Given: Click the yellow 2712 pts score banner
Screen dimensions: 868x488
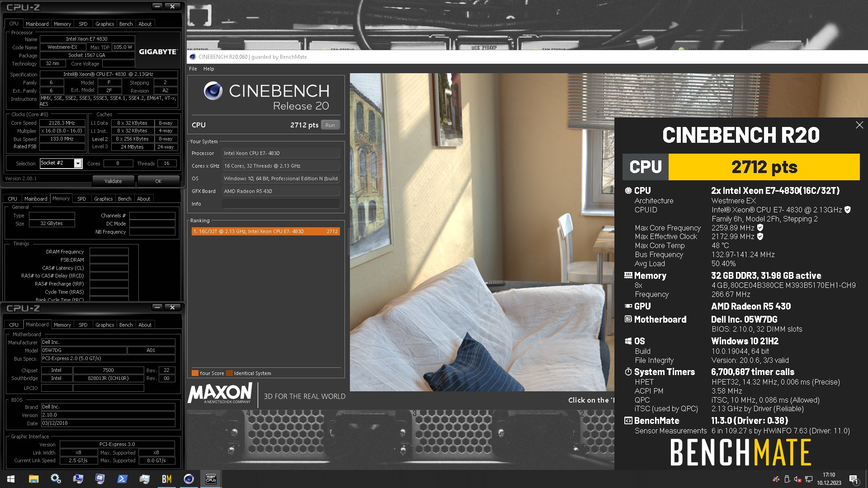Looking at the screenshot, I should [764, 167].
